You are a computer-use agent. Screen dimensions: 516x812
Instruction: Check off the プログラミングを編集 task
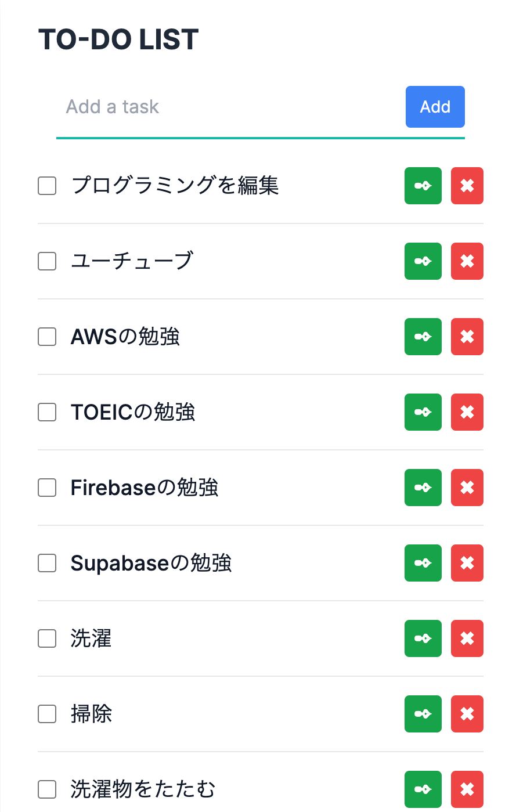47,186
